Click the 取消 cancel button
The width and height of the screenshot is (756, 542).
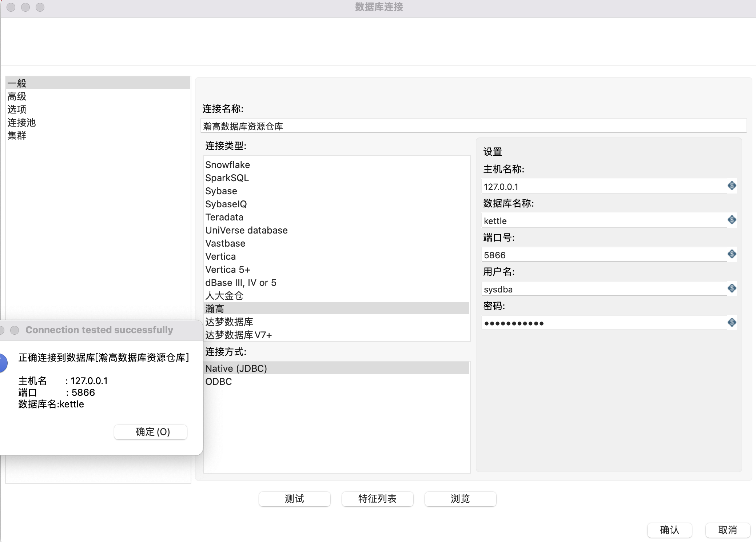pos(727,530)
